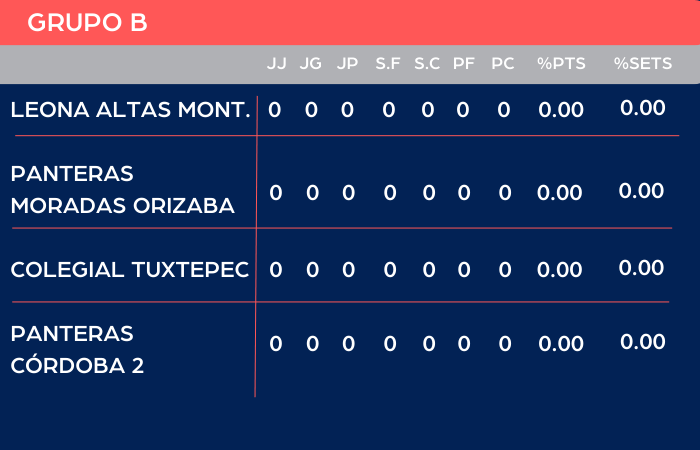Screen dimensions: 700x450
Task: Click Leona Altas Mont. %PTS value
Action: (560, 110)
